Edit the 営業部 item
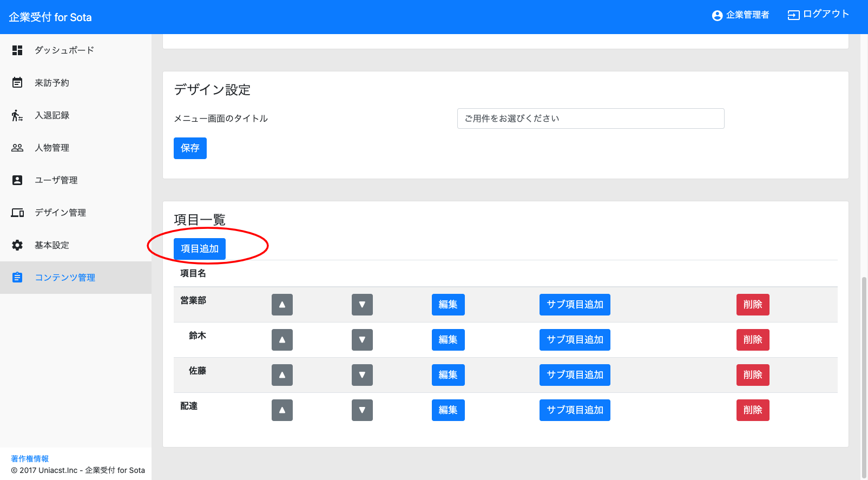The image size is (868, 480). 448,305
